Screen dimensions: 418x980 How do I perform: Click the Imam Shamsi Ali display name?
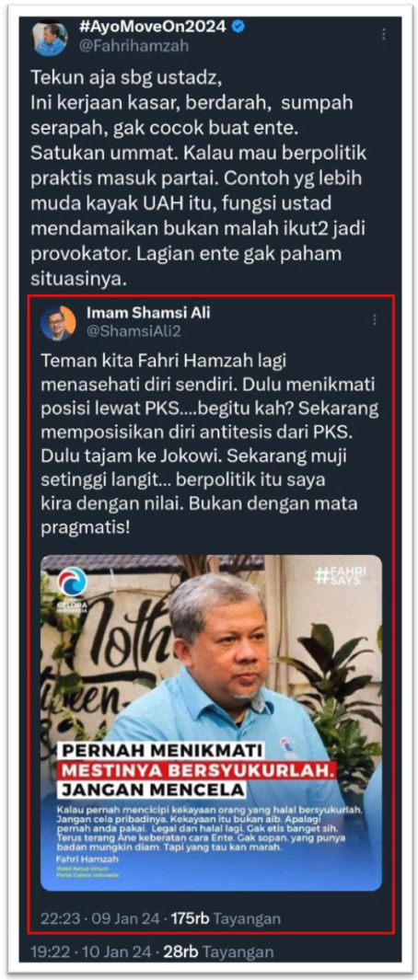point(147,313)
